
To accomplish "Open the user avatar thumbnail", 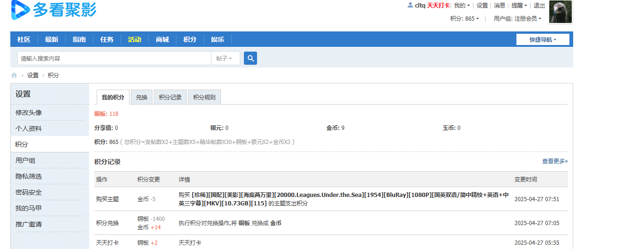I will point(561,12).
